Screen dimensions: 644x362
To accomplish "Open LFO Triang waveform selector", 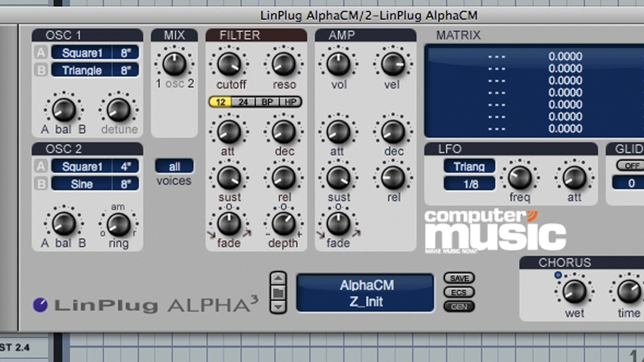I will (x=469, y=166).
